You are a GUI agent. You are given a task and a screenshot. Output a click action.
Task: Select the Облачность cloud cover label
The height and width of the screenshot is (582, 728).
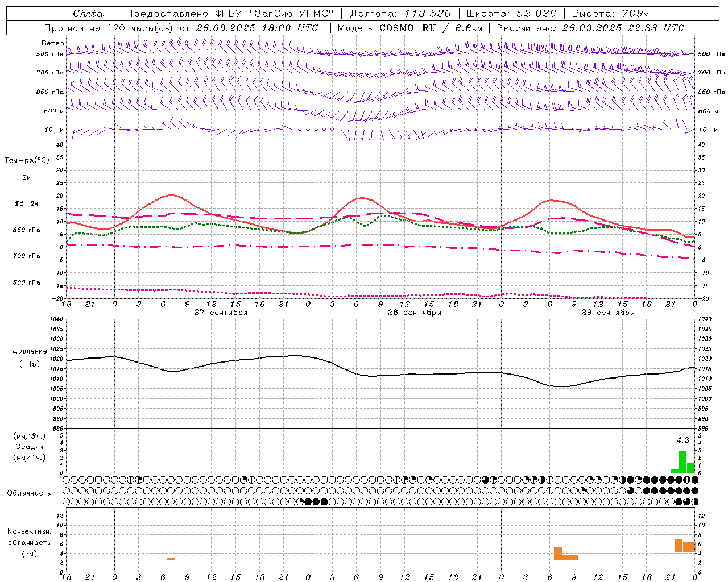coord(29,493)
